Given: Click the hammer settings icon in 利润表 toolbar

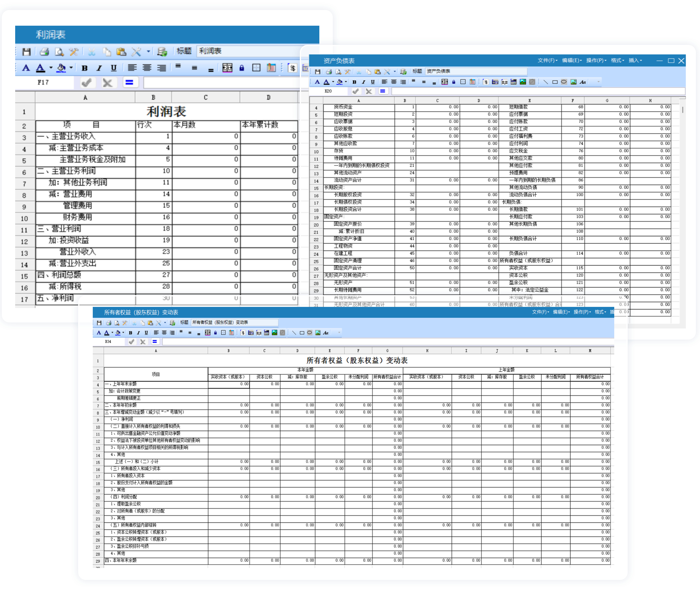Looking at the screenshot, I should click(73, 52).
